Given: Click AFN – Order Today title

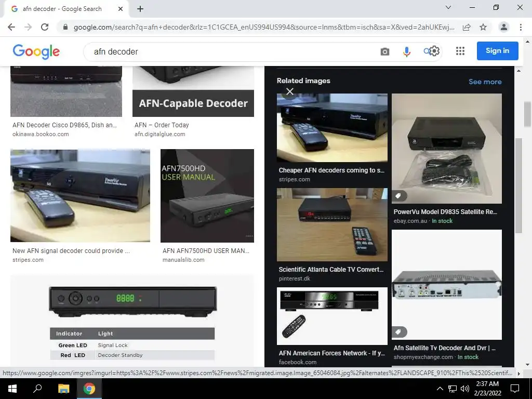Looking at the screenshot, I should 162,125.
